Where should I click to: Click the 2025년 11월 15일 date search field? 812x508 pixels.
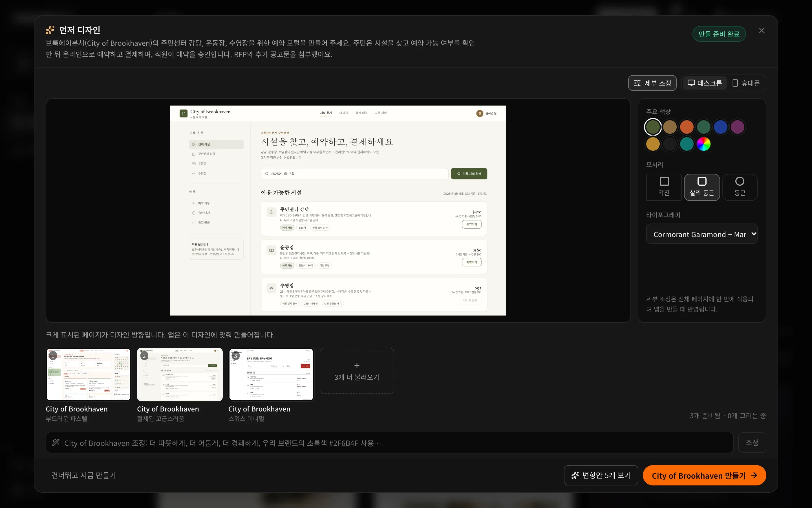(x=354, y=174)
